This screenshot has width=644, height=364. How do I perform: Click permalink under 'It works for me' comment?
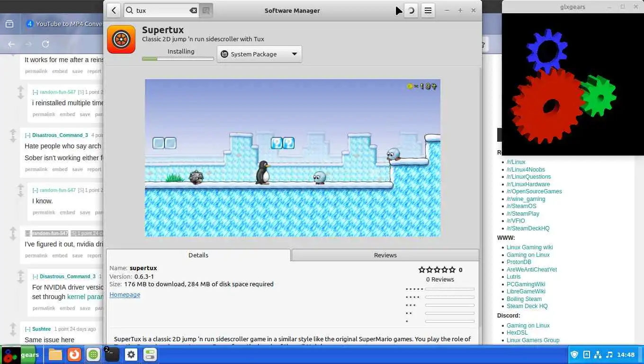coord(36,71)
